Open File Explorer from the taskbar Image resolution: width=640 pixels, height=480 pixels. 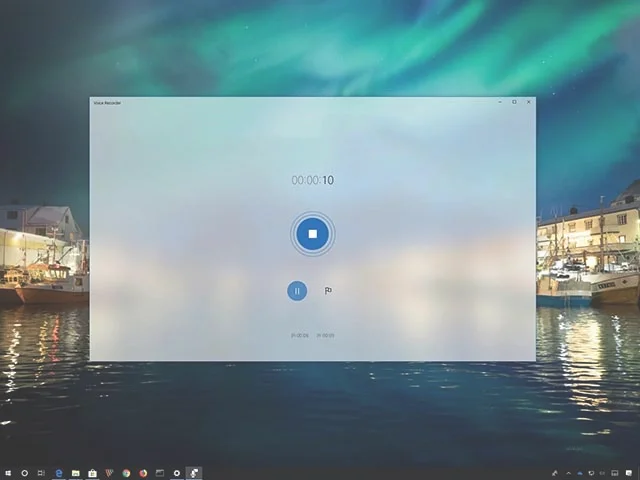click(76, 473)
